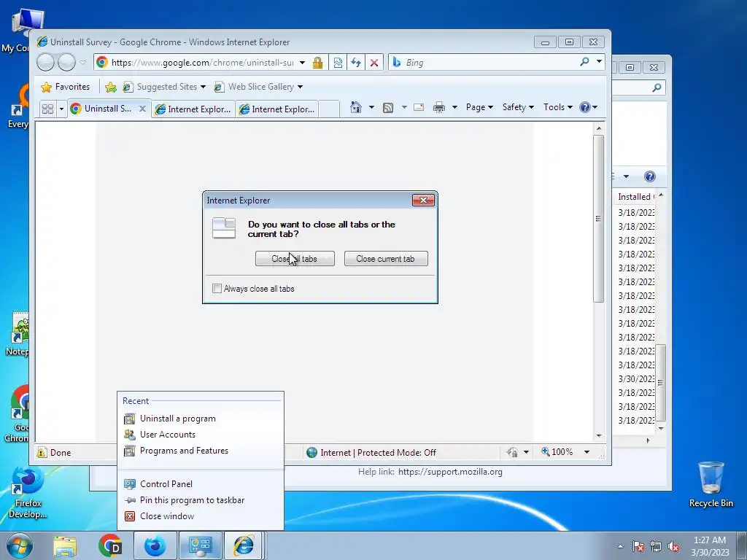The width and height of the screenshot is (747, 560).
Task: Open the Home button dropdown arrow
Action: 371,107
